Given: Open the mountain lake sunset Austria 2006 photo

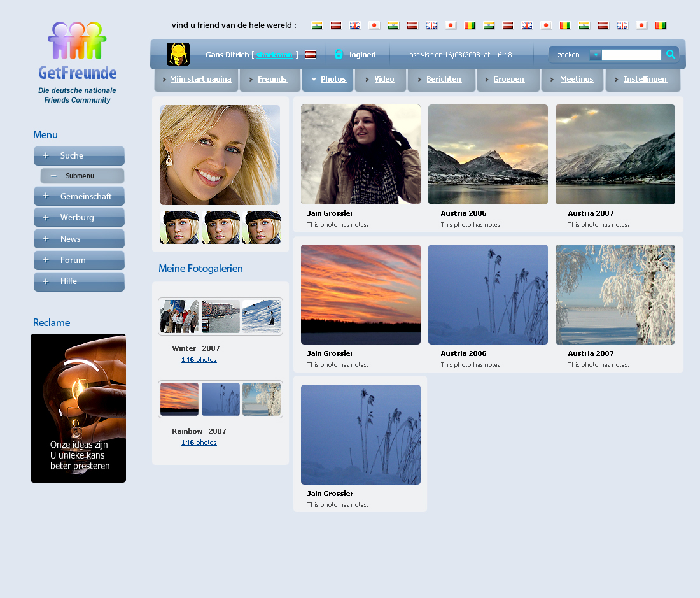Looking at the screenshot, I should 488,155.
